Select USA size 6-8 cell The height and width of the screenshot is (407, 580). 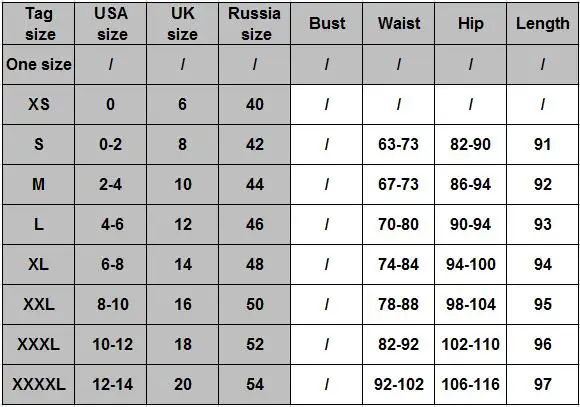pyautogui.click(x=111, y=264)
